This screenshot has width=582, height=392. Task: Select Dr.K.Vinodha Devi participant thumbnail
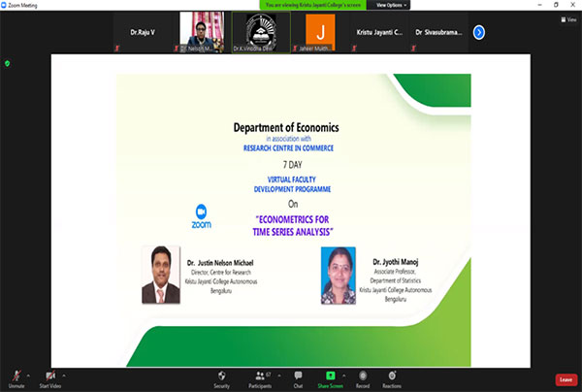261,32
